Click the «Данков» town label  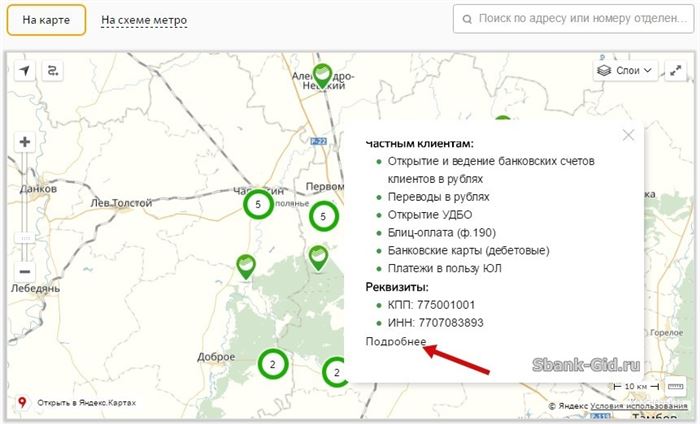pos(38,189)
